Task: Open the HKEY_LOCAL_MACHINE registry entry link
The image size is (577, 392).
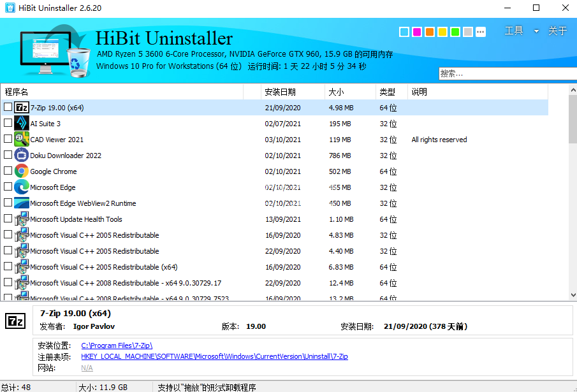Action: click(x=214, y=356)
